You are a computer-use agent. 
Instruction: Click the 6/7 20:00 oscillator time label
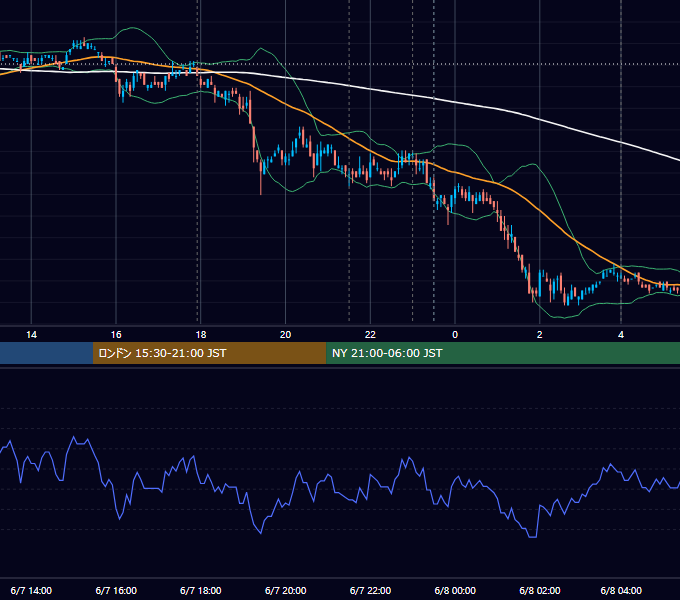pos(285,590)
